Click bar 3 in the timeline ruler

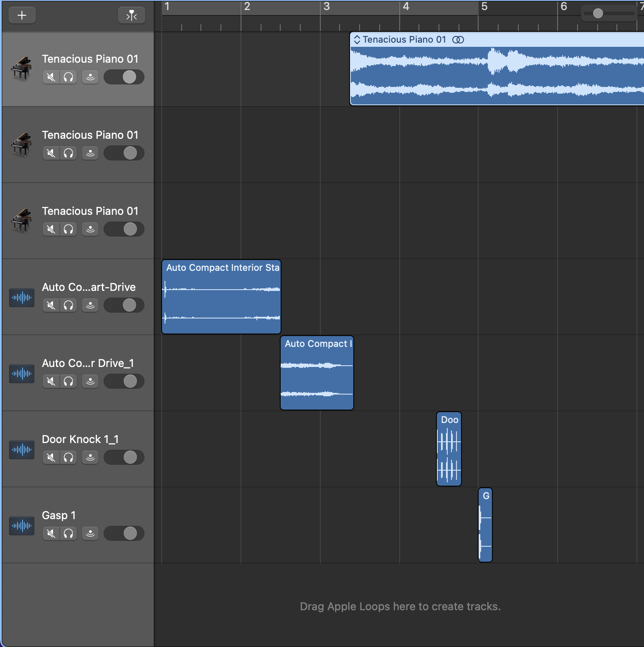[x=327, y=7]
